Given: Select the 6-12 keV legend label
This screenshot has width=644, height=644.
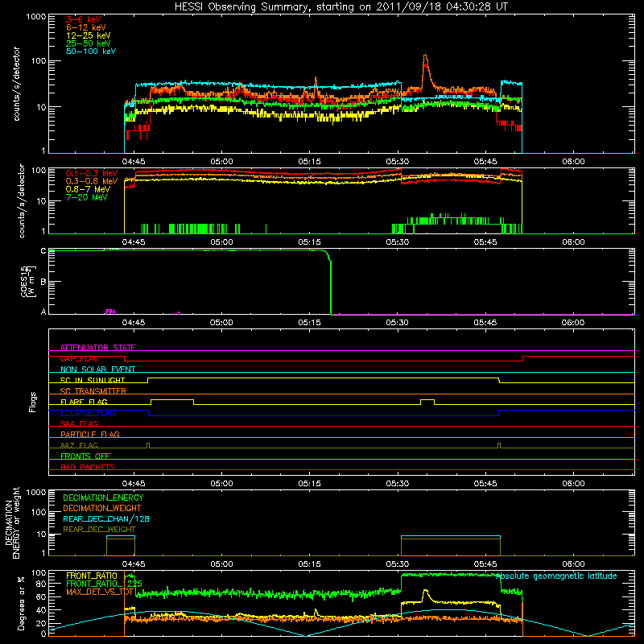Looking at the screenshot, I should tap(86, 27).
